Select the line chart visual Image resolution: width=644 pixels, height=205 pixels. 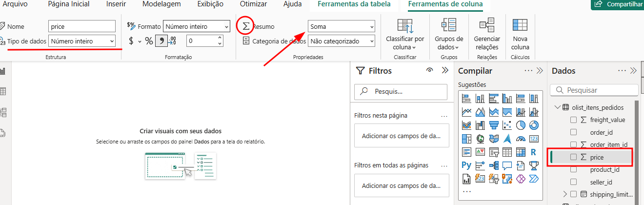pos(466,112)
